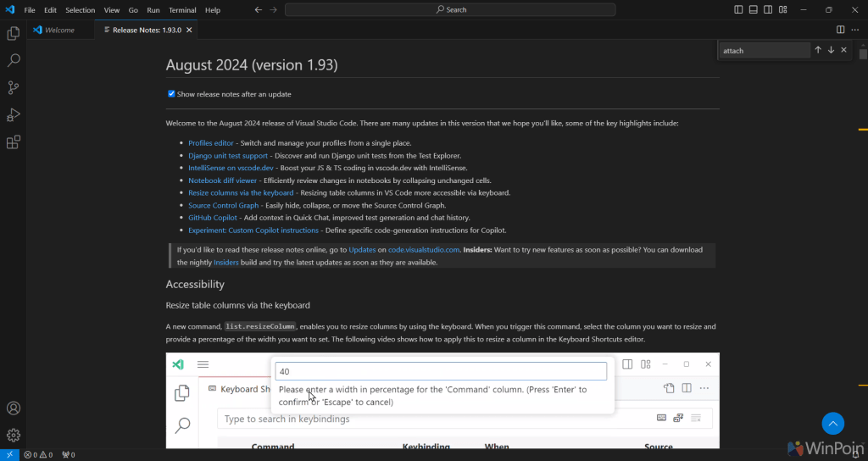Open the Edit menu
Image resolution: width=868 pixels, height=461 pixels.
[x=50, y=10]
